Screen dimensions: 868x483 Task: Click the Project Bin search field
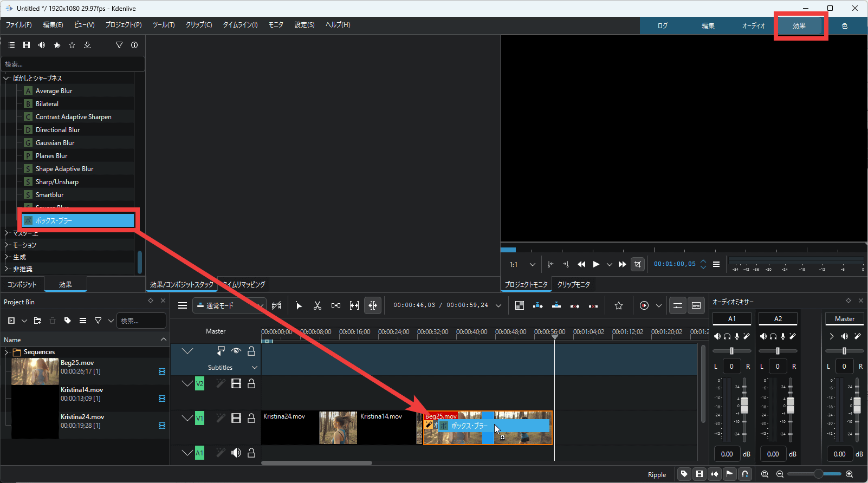[x=142, y=321]
